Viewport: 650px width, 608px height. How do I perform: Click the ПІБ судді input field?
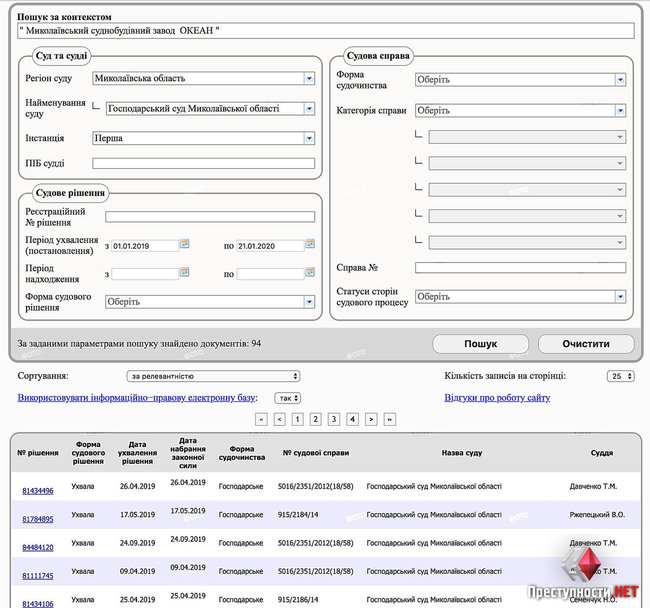click(204, 163)
